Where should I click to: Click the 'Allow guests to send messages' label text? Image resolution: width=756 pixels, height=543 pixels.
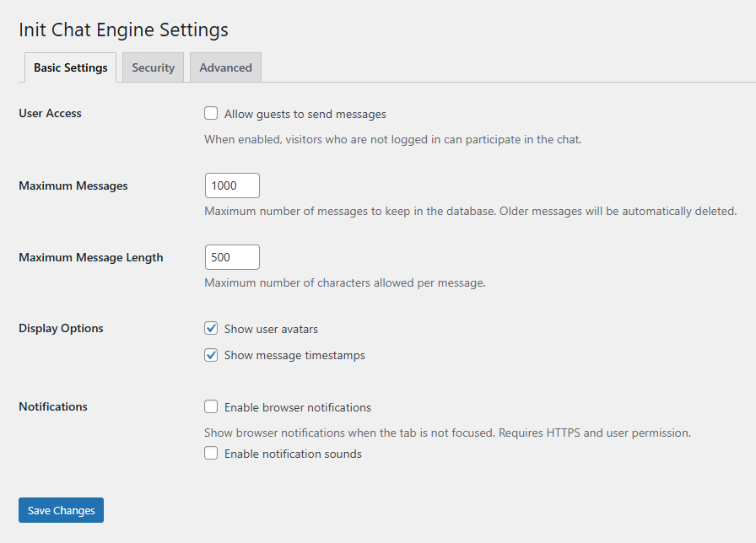305,114
